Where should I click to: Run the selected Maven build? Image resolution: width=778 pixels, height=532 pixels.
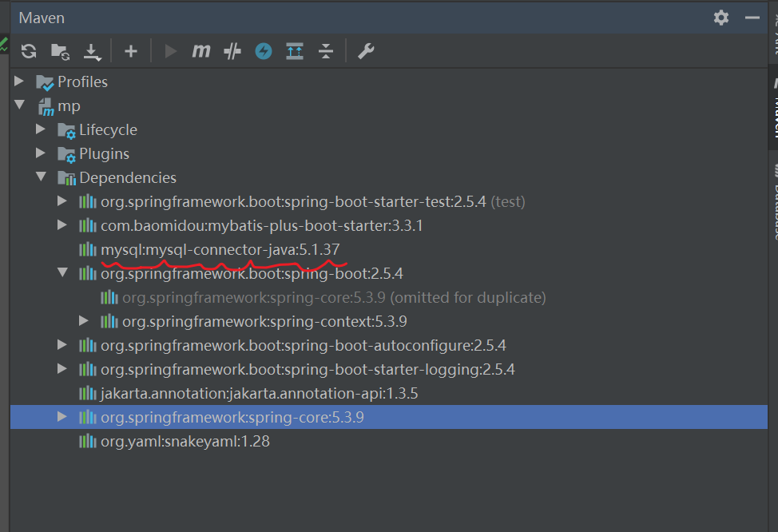click(x=171, y=51)
